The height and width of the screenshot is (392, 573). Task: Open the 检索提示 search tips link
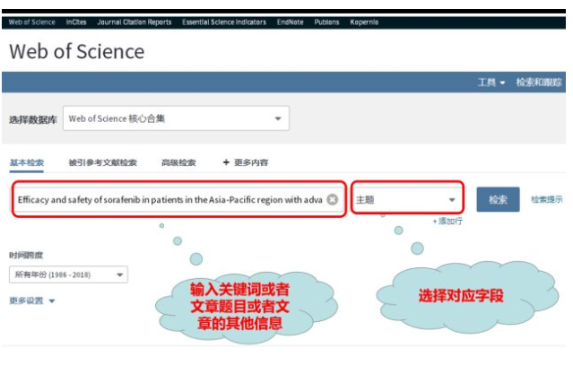point(547,200)
